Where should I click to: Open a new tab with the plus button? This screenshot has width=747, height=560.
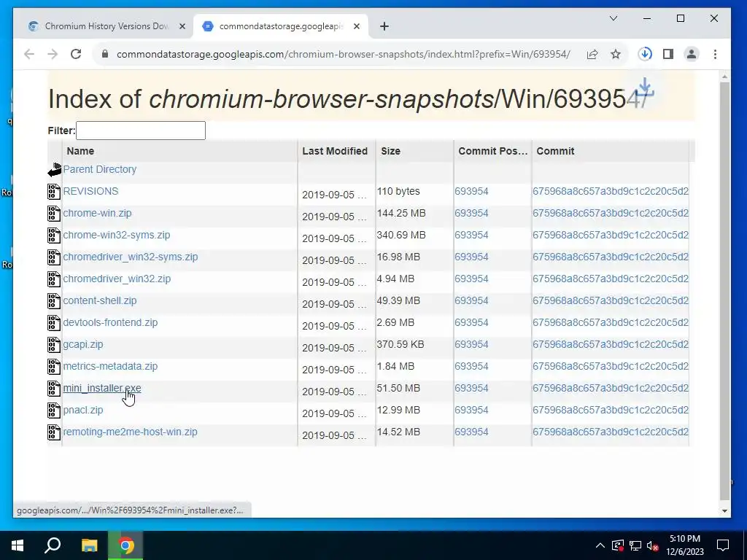click(384, 27)
